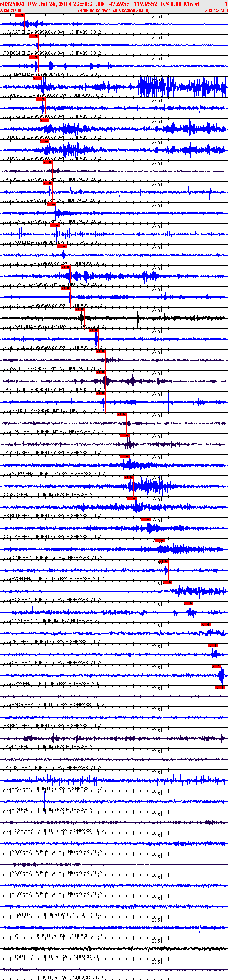Click the station label 'CC VALT BHZ'
Screen dimensions: 228x980
tap(17, 368)
